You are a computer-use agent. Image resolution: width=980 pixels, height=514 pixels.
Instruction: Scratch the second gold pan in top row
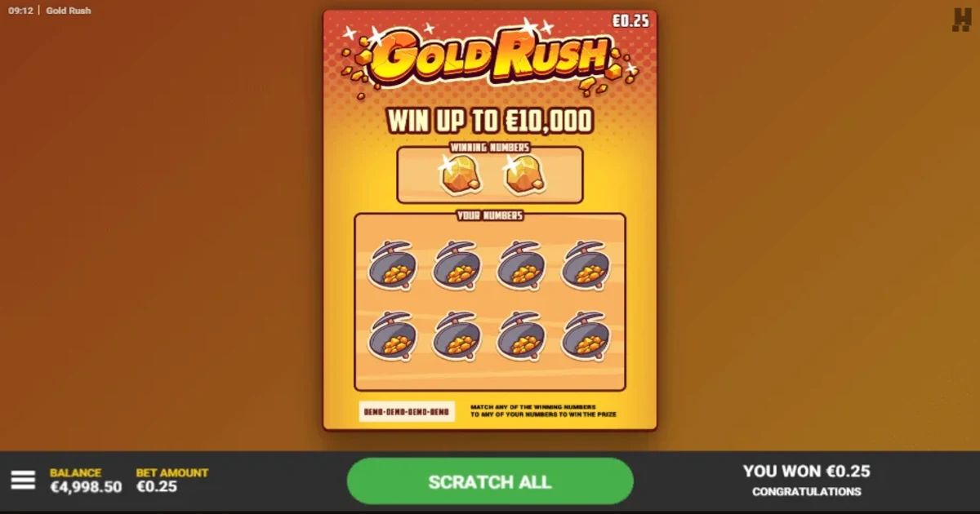[457, 265]
